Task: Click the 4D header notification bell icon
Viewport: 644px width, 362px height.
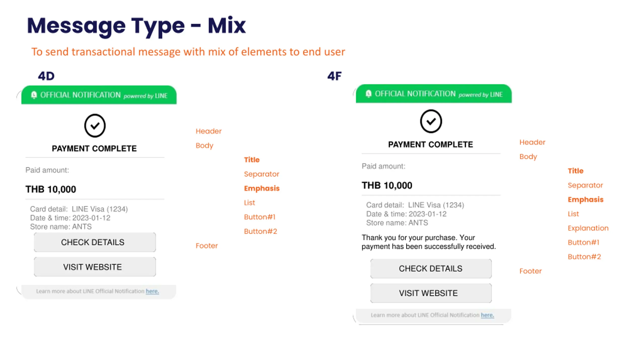Action: pyautogui.click(x=34, y=95)
